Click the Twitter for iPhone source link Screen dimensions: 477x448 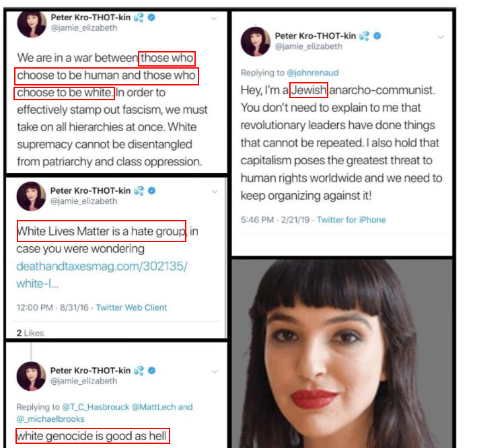point(351,220)
